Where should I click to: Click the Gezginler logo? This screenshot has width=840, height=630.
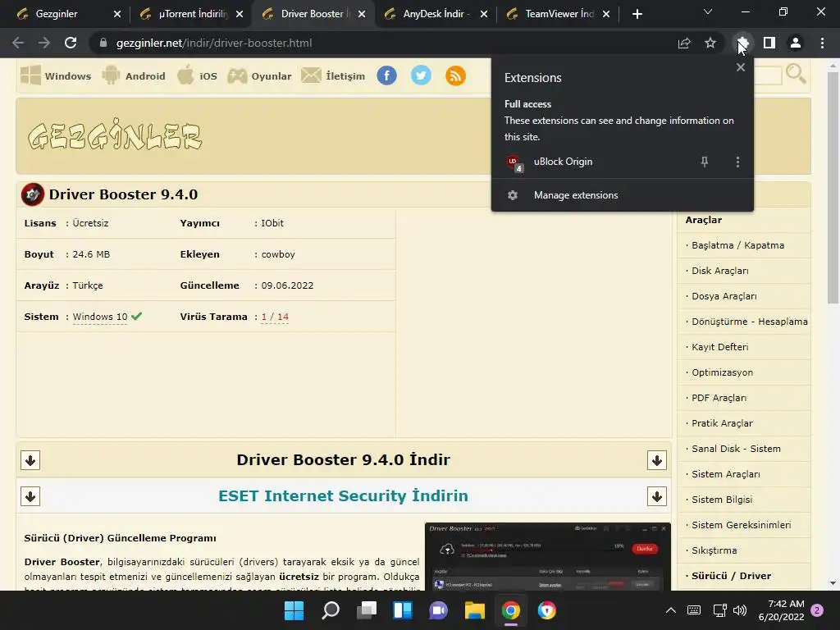(x=115, y=134)
